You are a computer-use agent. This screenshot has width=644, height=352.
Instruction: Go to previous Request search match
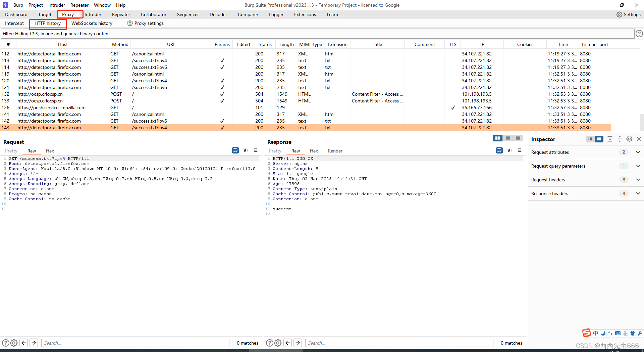click(x=23, y=343)
